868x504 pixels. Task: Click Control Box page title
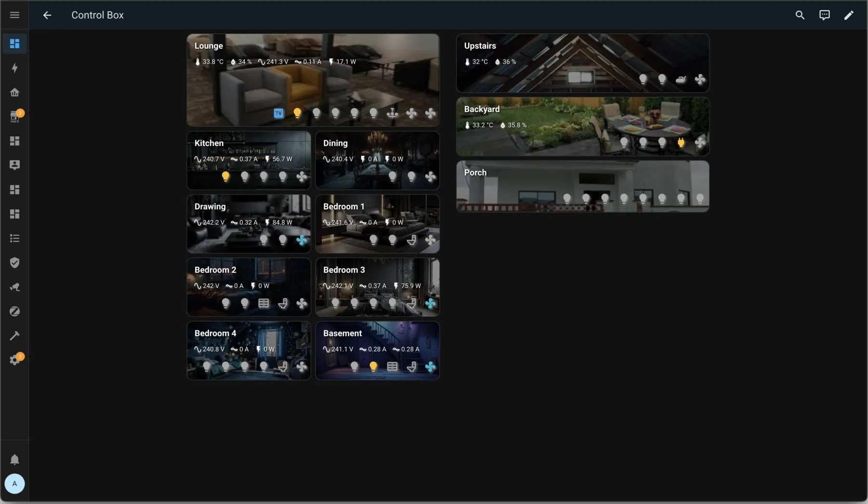[97, 15]
